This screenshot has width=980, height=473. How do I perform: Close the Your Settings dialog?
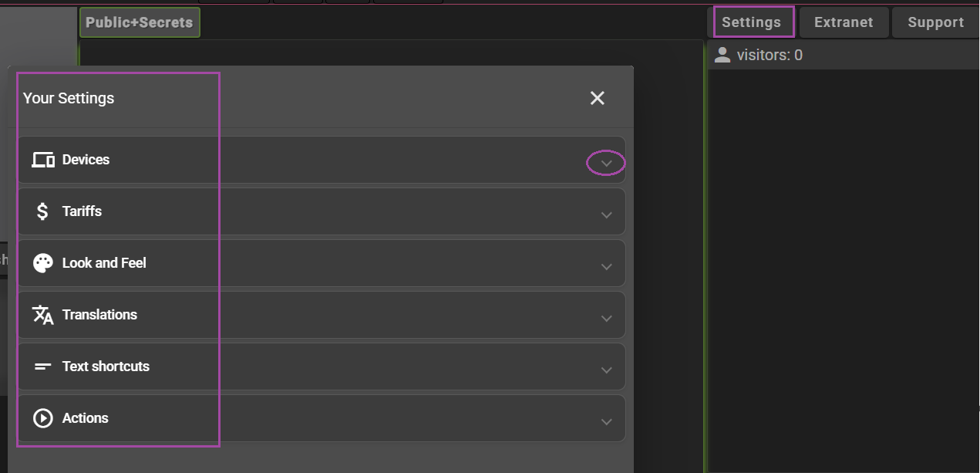598,98
